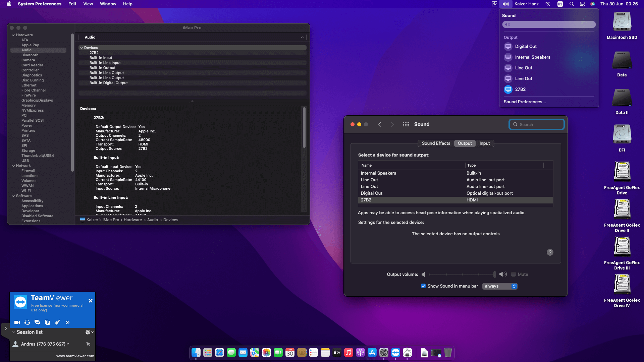Click the TeamViewer headset audio icon
Image resolution: width=644 pixels, height=362 pixels.
point(27,322)
